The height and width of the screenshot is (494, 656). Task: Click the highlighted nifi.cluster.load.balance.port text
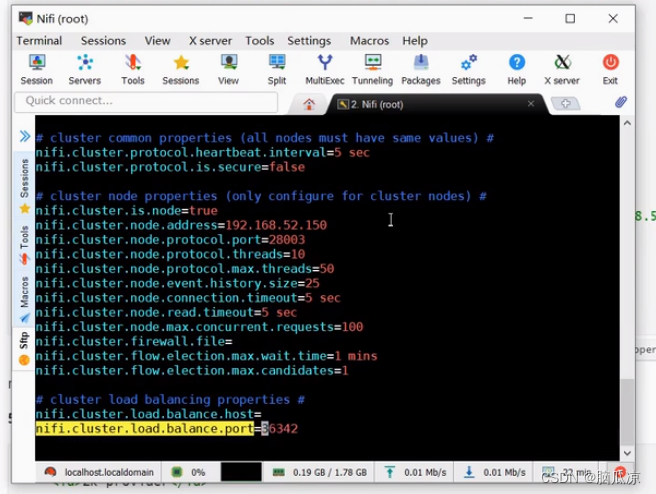tap(145, 429)
